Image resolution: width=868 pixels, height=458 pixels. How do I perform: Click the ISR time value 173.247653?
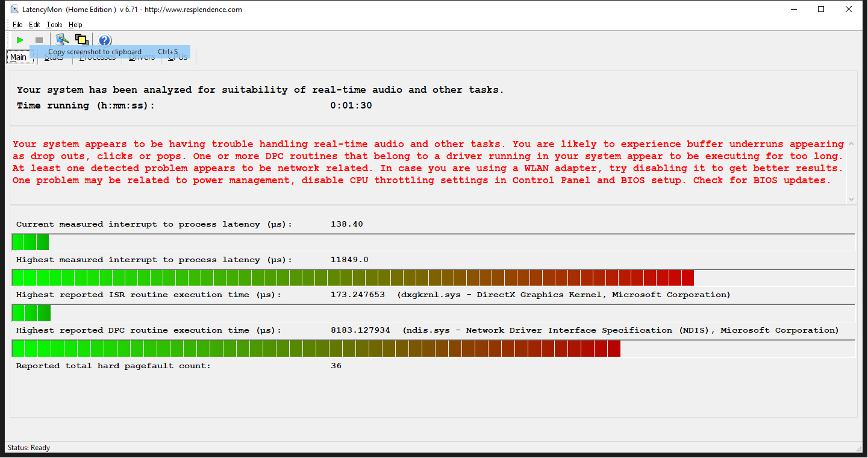pyautogui.click(x=358, y=295)
